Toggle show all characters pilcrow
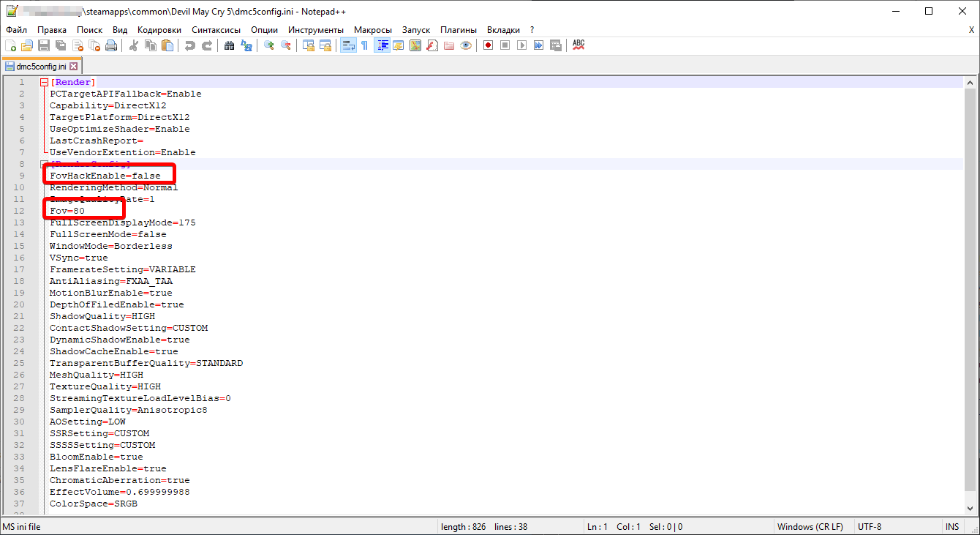Image resolution: width=980 pixels, height=535 pixels. point(364,45)
